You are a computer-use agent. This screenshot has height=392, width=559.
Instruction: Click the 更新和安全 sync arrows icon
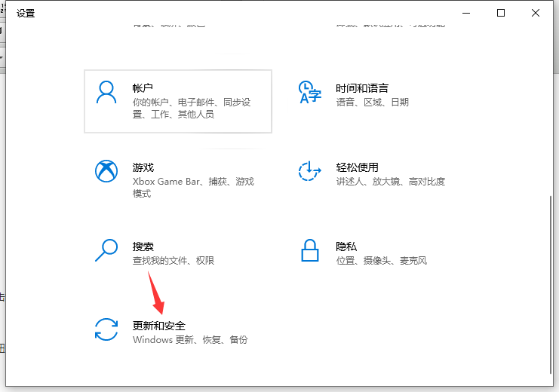[106, 329]
